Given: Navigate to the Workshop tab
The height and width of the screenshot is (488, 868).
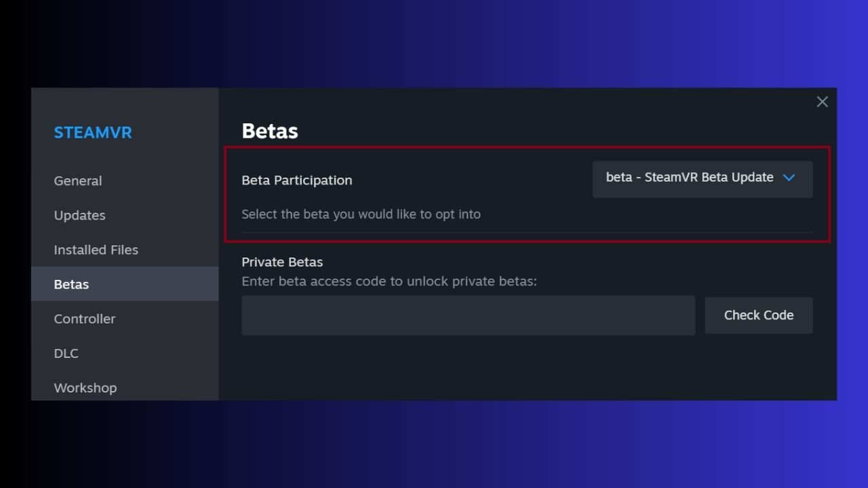Looking at the screenshot, I should 85,388.
